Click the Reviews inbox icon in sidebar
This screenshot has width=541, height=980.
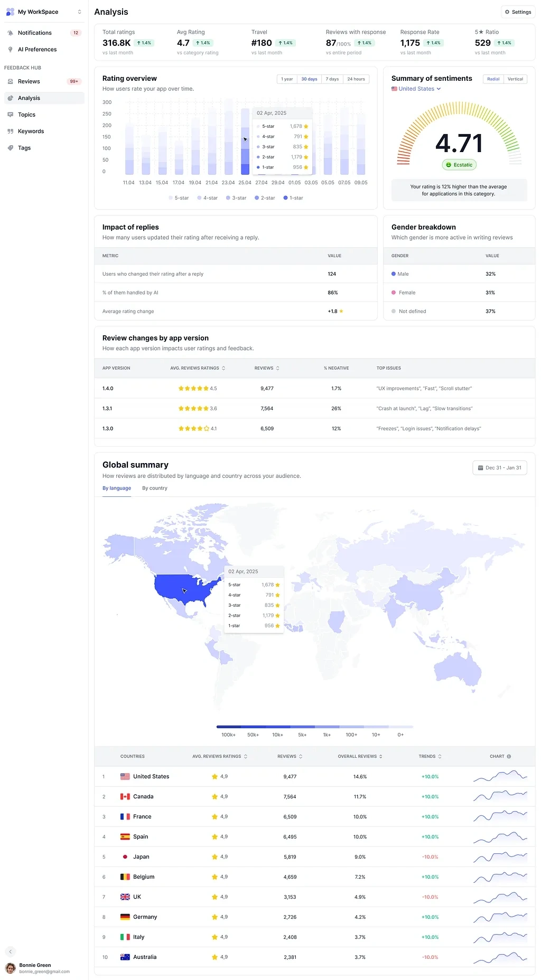point(11,82)
